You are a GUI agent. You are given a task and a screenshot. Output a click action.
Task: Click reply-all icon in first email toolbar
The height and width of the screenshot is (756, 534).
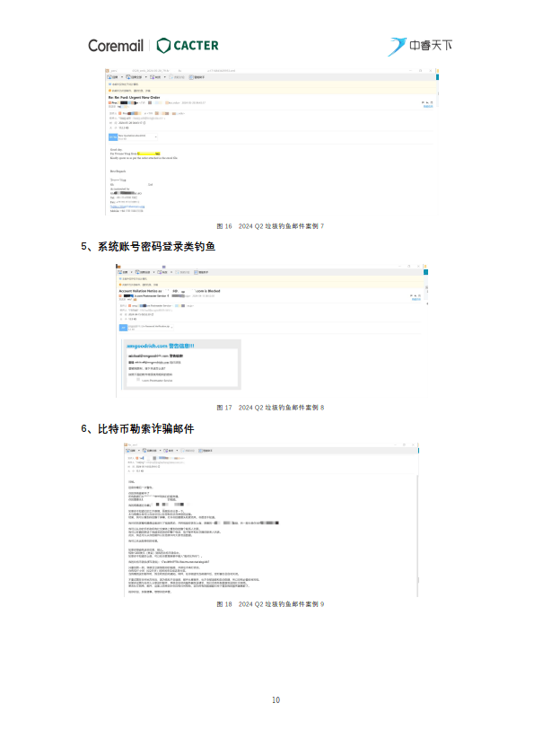[128, 77]
